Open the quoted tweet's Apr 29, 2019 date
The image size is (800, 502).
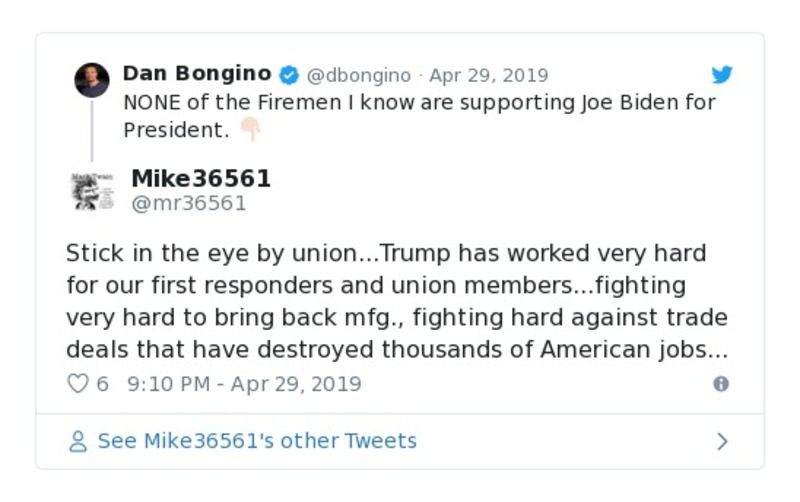click(x=488, y=75)
